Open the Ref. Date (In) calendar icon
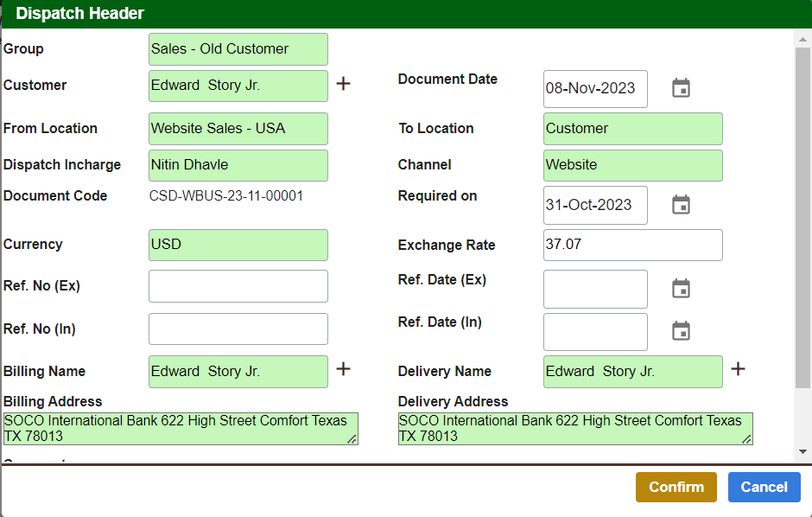The width and height of the screenshot is (812, 517). (x=681, y=331)
